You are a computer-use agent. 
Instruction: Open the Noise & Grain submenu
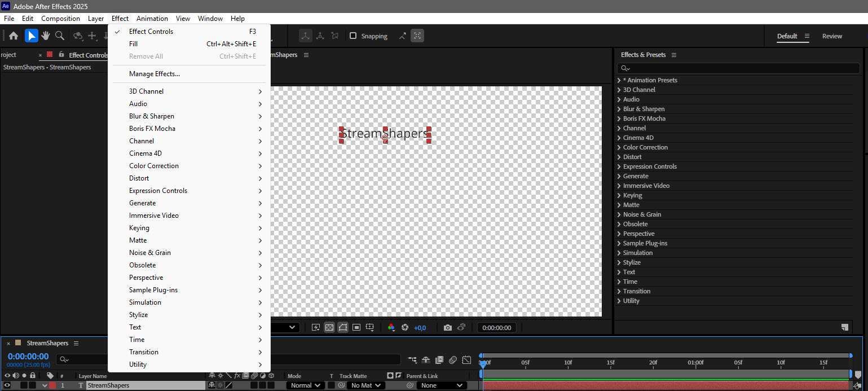tap(189, 253)
